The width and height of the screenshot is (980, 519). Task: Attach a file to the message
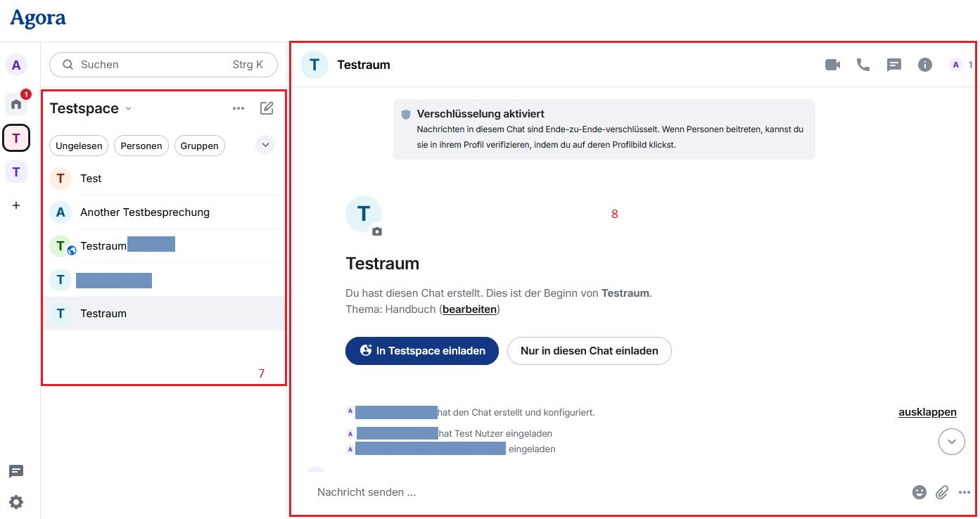tap(942, 492)
